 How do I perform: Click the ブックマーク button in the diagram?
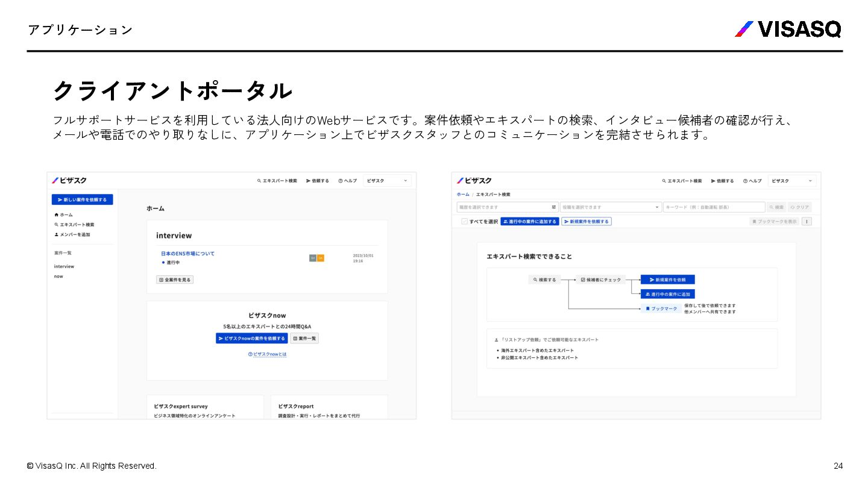point(661,308)
